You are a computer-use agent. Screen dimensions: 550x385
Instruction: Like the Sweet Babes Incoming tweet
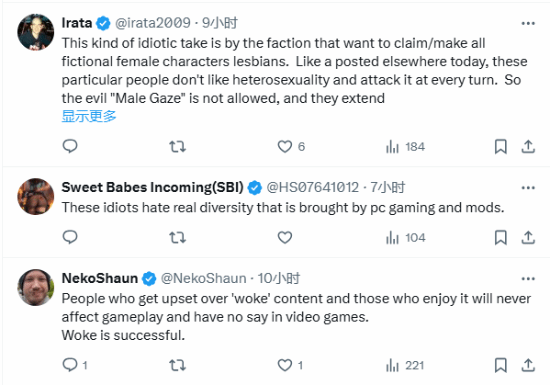tap(284, 238)
